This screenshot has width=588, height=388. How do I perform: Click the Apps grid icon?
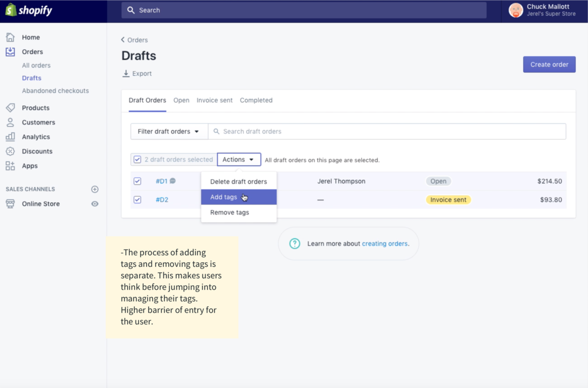(11, 166)
